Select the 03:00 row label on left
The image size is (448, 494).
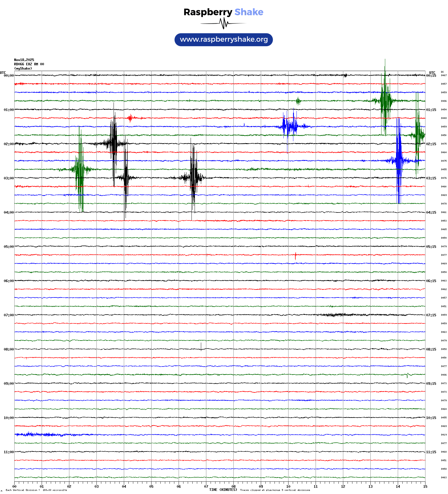tap(9, 178)
